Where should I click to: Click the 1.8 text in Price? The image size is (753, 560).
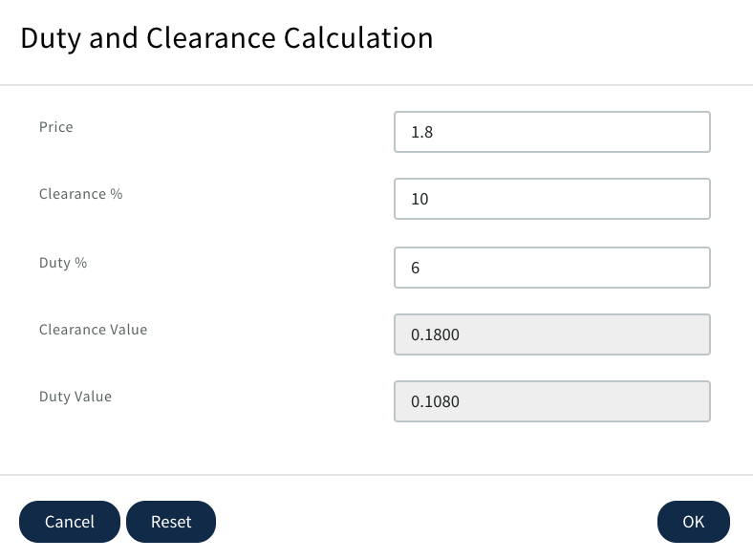pos(421,133)
